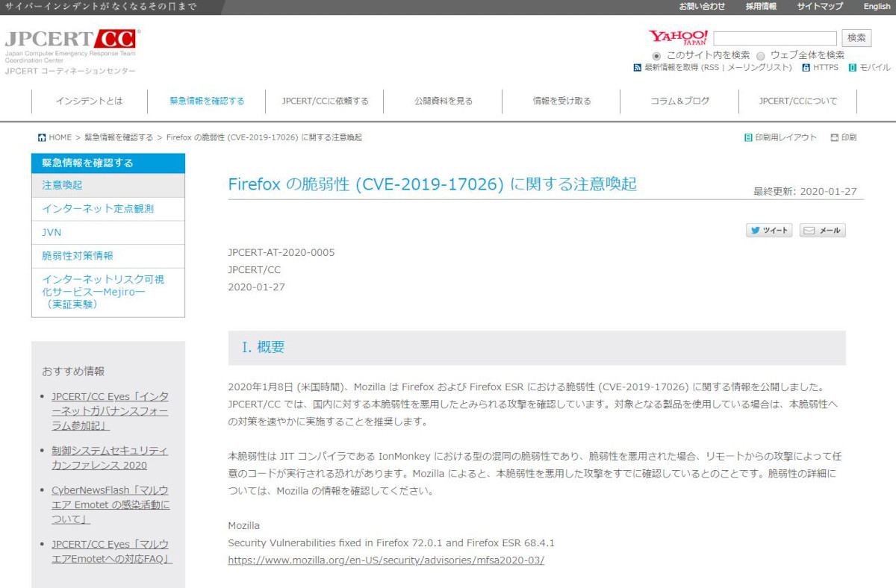
Task: Click the printer icon
Action: 835,137
